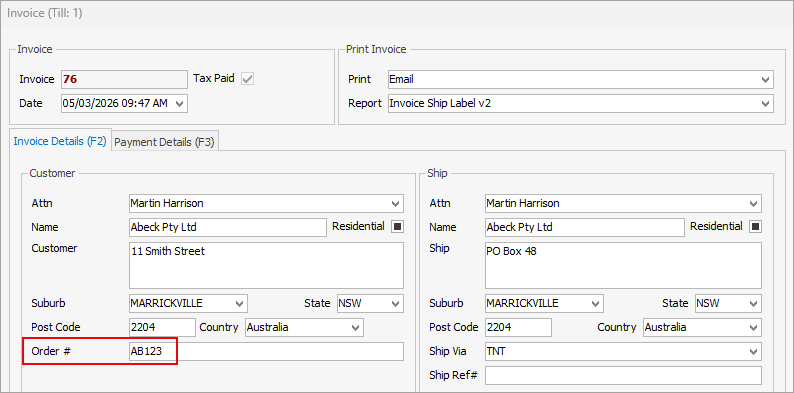This screenshot has height=393, width=794.
Task: Toggle Residential checkbox in Customer section
Action: tap(398, 227)
